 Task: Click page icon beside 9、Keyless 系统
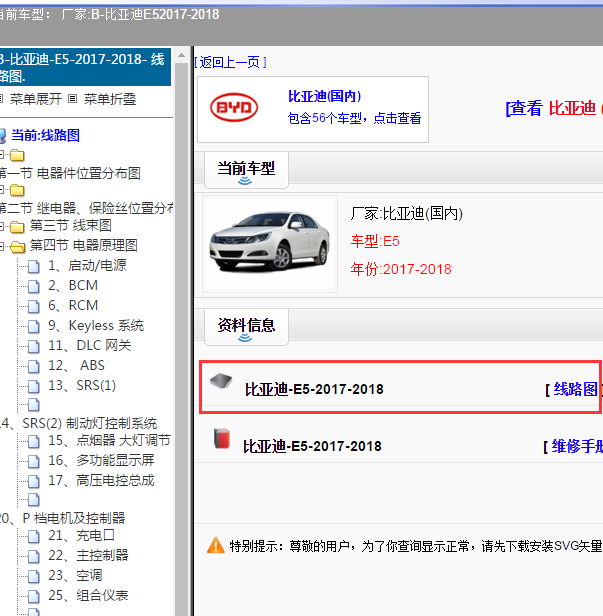click(x=34, y=326)
